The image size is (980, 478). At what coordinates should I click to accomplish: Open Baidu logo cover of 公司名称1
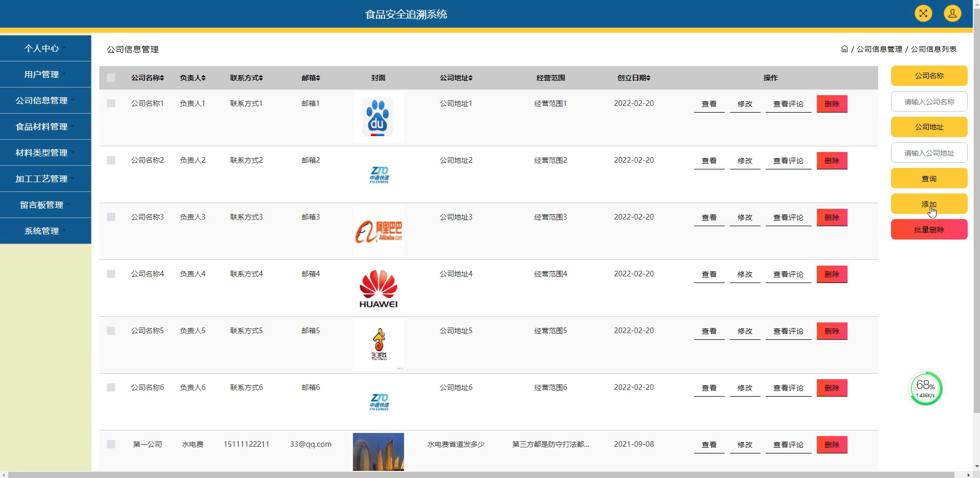(x=378, y=118)
